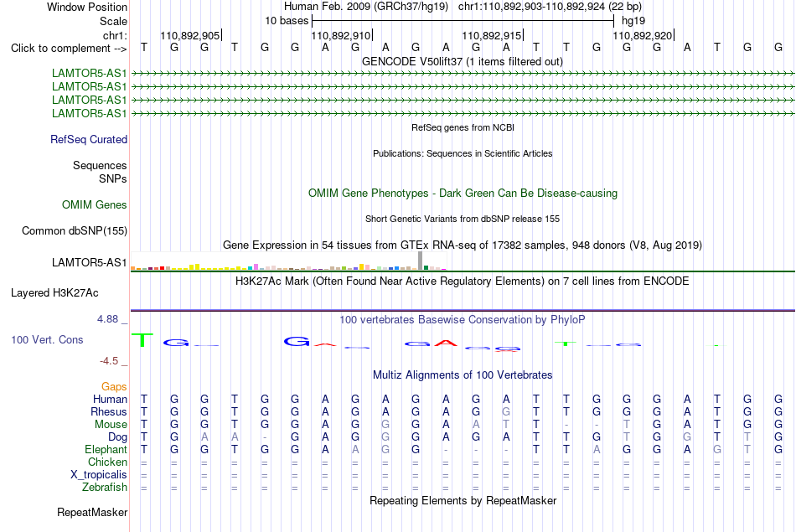The width and height of the screenshot is (796, 532).
Task: Click the 110,892,905 coordinate tick label
Action: pyautogui.click(x=190, y=35)
